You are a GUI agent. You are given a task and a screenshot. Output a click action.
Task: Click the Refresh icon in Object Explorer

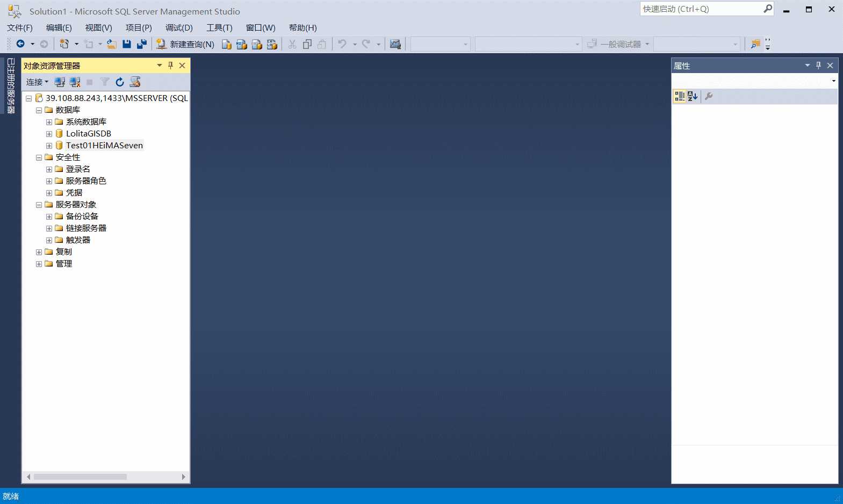pyautogui.click(x=120, y=82)
